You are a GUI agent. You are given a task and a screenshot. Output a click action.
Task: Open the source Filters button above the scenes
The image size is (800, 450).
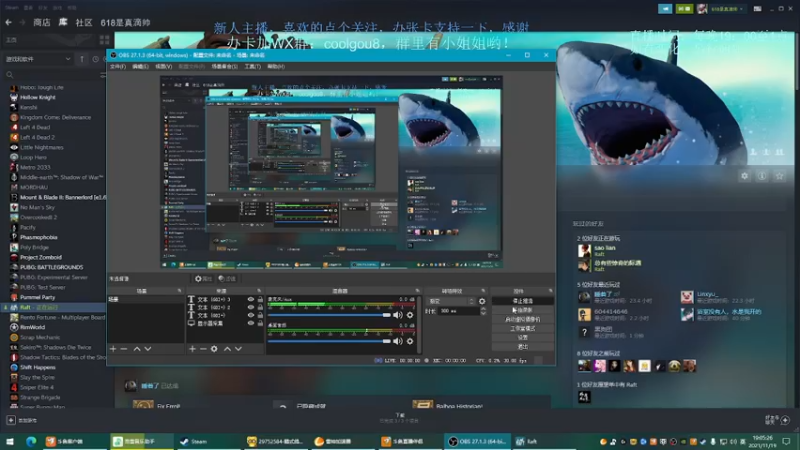pos(227,279)
